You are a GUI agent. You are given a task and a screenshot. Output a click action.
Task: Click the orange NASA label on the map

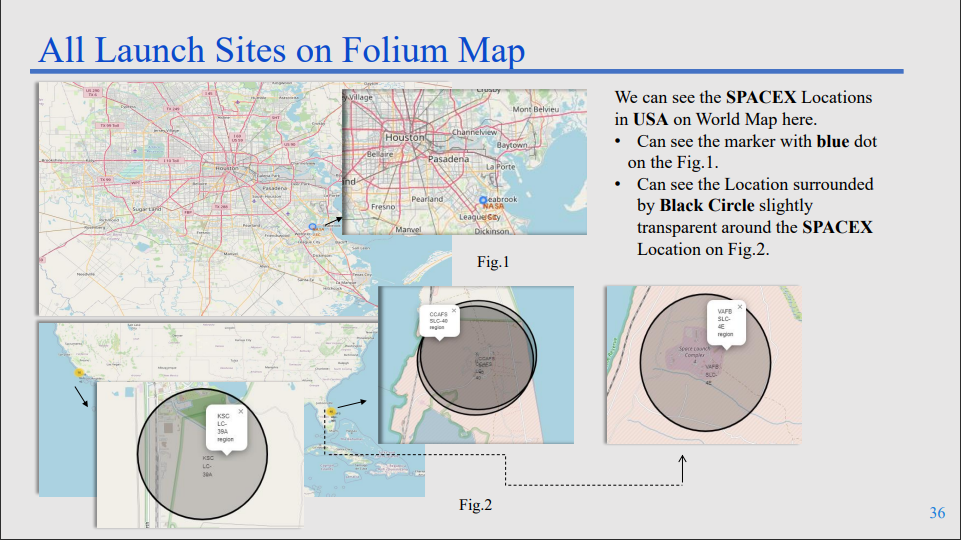(493, 207)
